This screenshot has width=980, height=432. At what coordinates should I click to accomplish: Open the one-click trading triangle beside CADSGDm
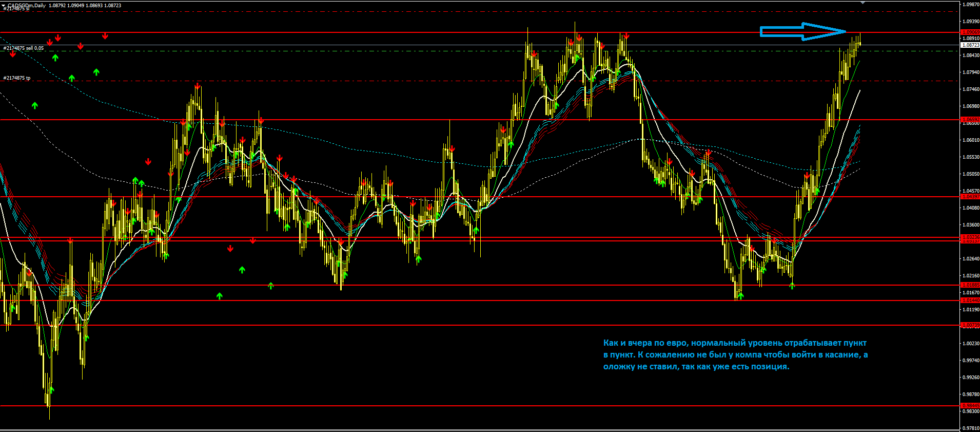(4, 5)
